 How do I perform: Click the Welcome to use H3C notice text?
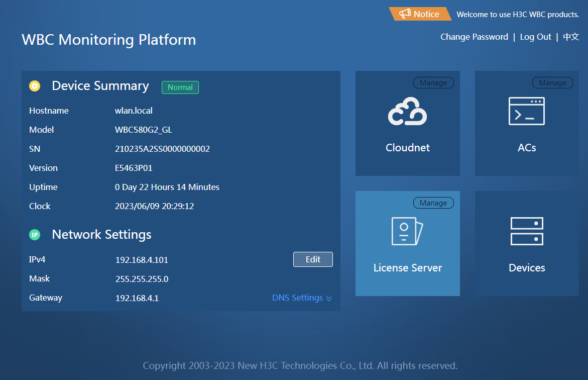(518, 14)
